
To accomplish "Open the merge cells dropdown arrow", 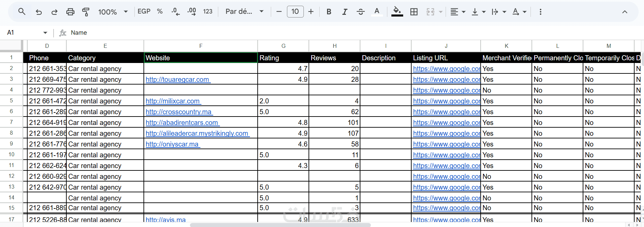I will [441, 12].
